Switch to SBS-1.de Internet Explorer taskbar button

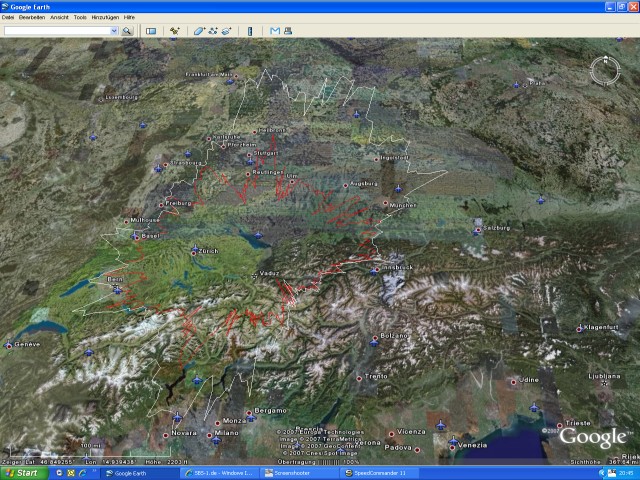(x=219, y=473)
